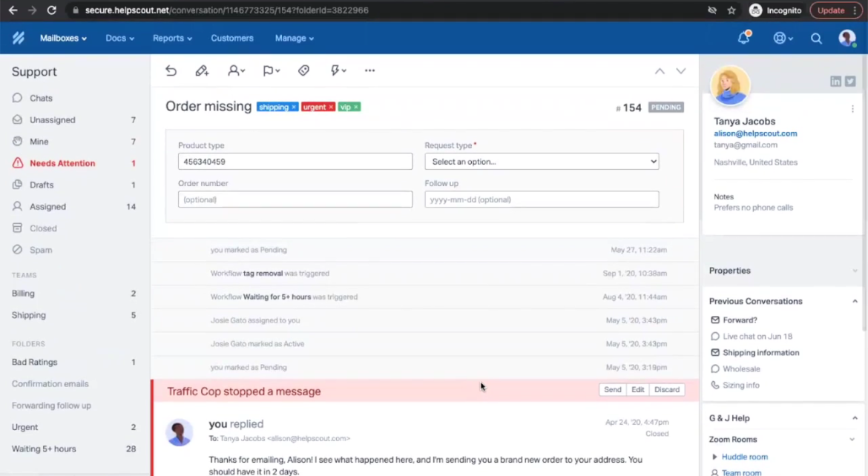Click the add note pencil icon
The image size is (868, 476).
tap(202, 70)
